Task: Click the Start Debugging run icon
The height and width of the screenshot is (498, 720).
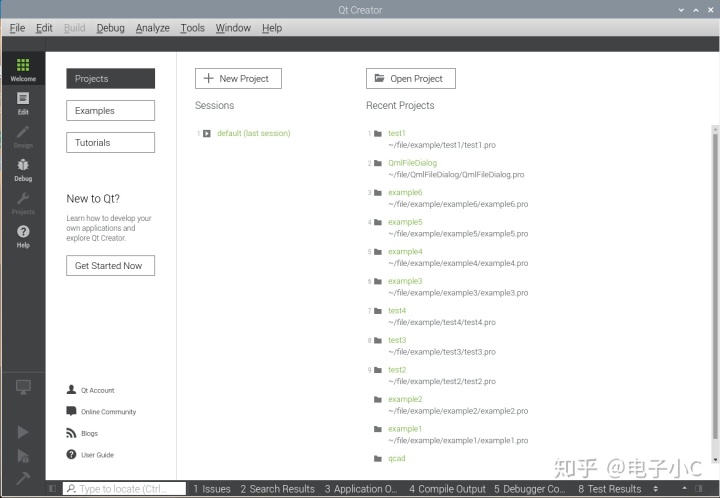Action: (x=23, y=456)
